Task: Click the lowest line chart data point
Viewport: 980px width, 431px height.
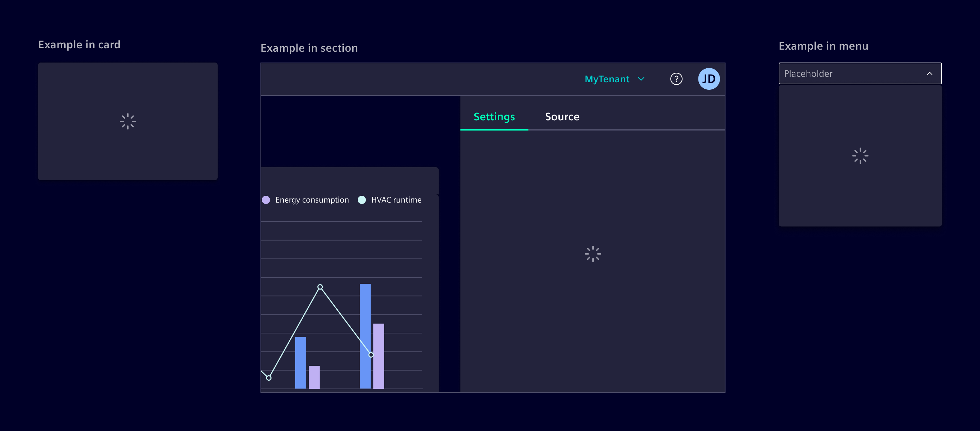Action: [269, 378]
